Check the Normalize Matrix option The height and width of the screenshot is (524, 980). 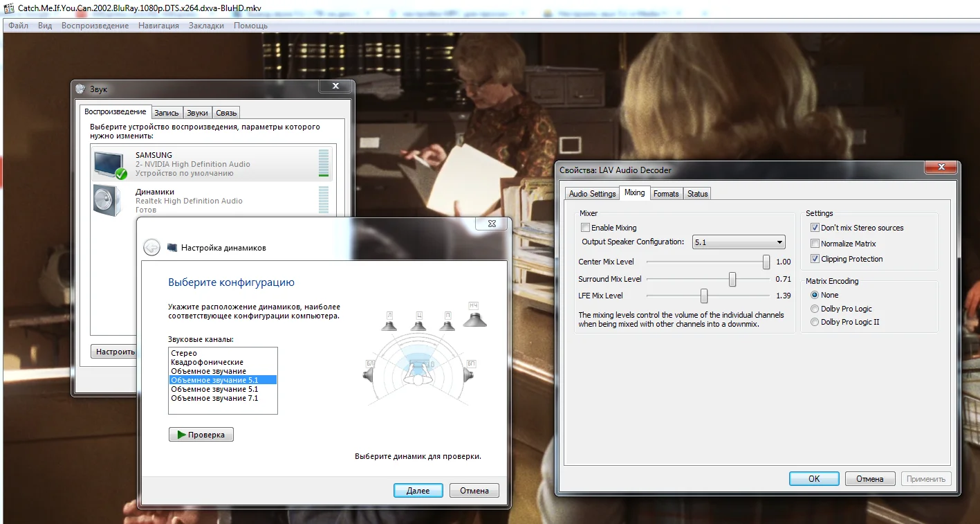(815, 244)
